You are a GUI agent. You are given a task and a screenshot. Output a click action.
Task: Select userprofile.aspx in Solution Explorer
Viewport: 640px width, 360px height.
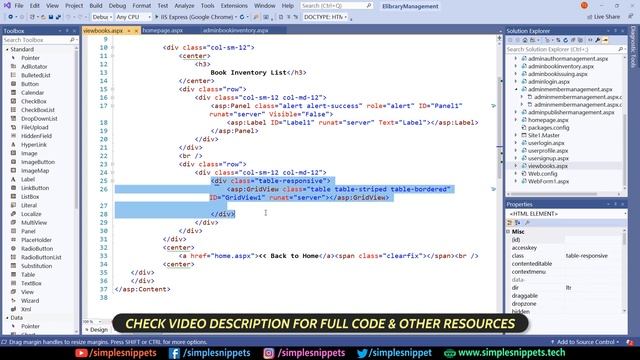(x=548, y=151)
